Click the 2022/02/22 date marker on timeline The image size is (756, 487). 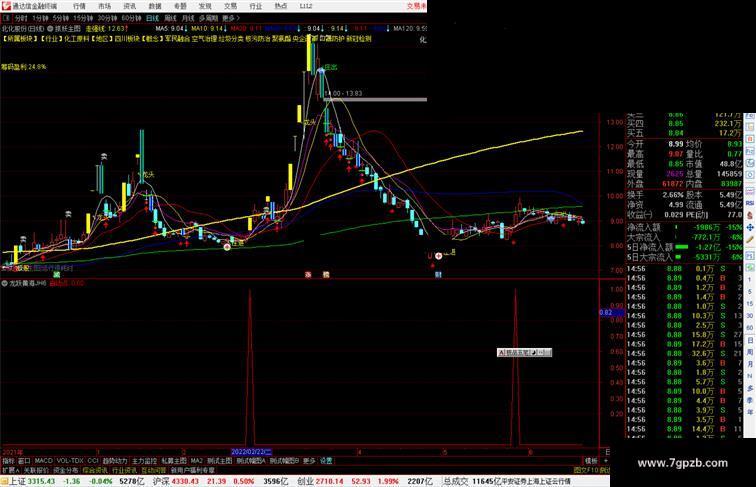[252, 452]
